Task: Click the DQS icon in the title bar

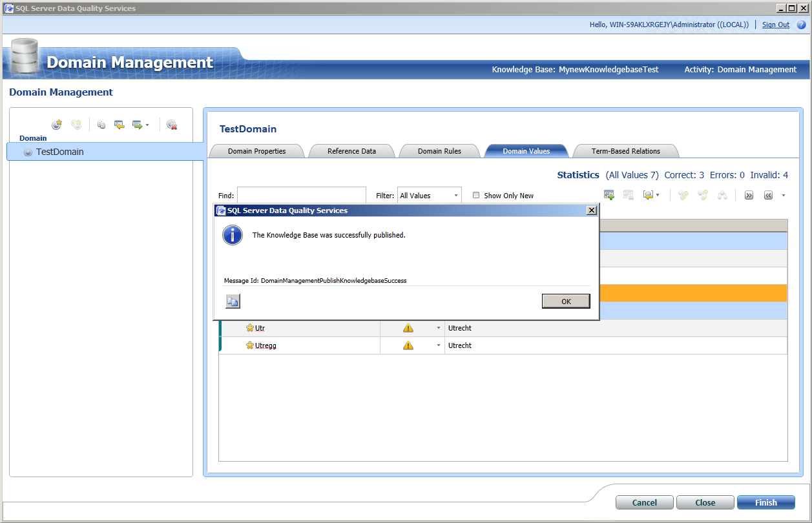Action: pyautogui.click(x=8, y=8)
